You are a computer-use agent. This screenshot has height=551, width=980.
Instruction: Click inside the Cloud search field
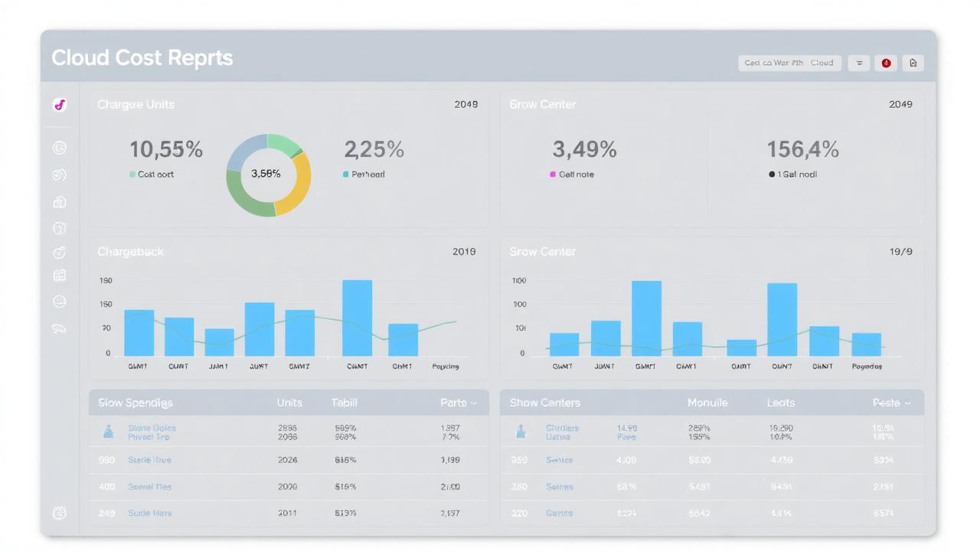pyautogui.click(x=789, y=63)
